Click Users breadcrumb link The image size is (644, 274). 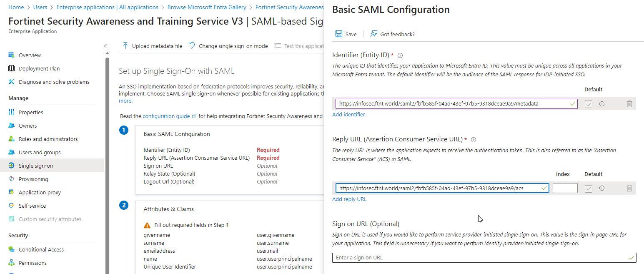point(40,7)
